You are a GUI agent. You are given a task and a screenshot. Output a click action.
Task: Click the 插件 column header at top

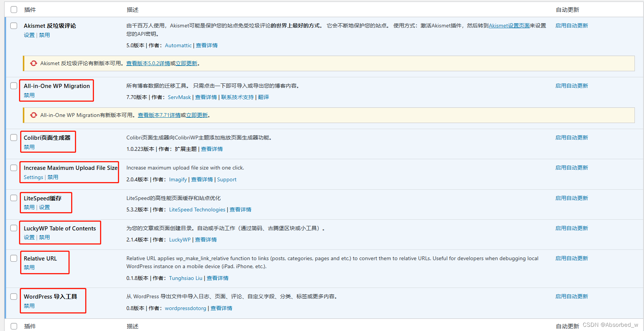30,10
